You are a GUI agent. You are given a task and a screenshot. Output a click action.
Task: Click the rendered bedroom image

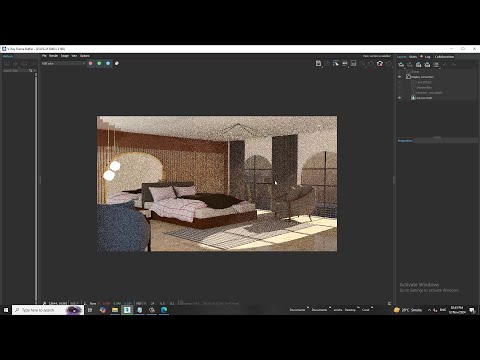[x=217, y=184]
